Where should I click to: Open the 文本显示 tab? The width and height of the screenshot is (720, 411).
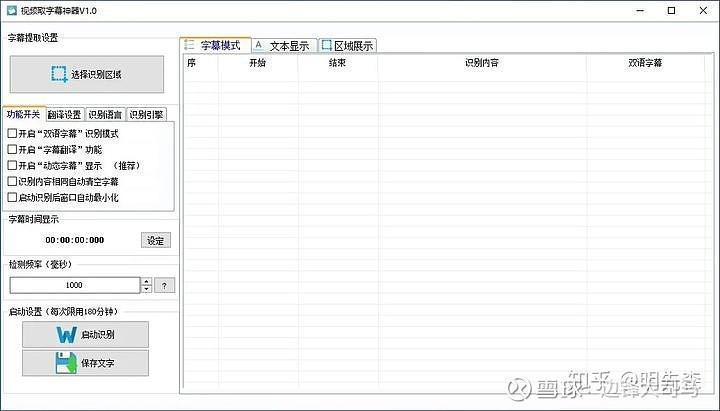tap(284, 45)
